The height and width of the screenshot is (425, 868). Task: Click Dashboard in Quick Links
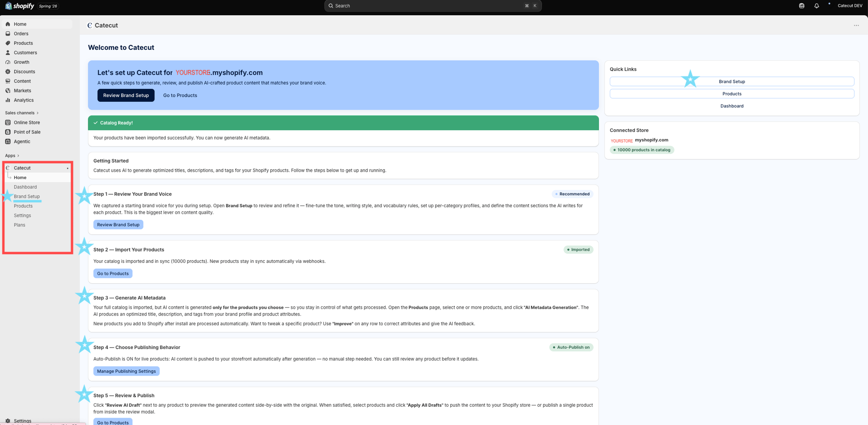tap(732, 106)
